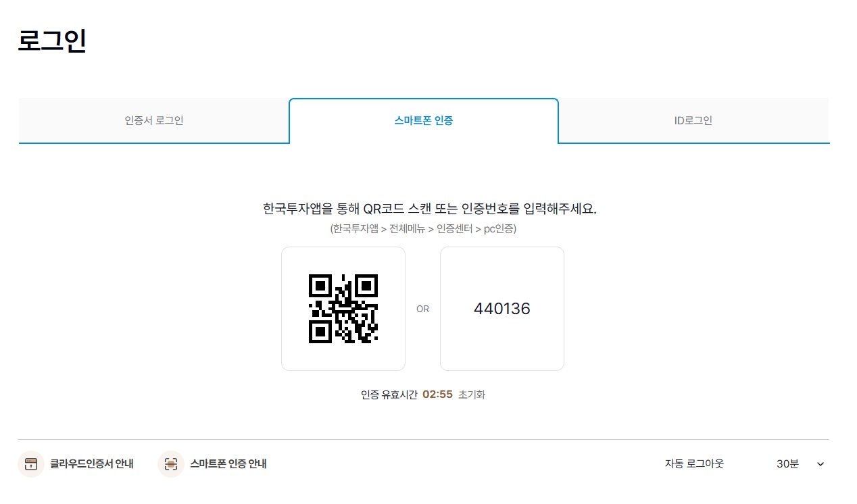857x504 pixels.
Task: Click the smartphone authentication scan icon
Action: click(x=170, y=464)
